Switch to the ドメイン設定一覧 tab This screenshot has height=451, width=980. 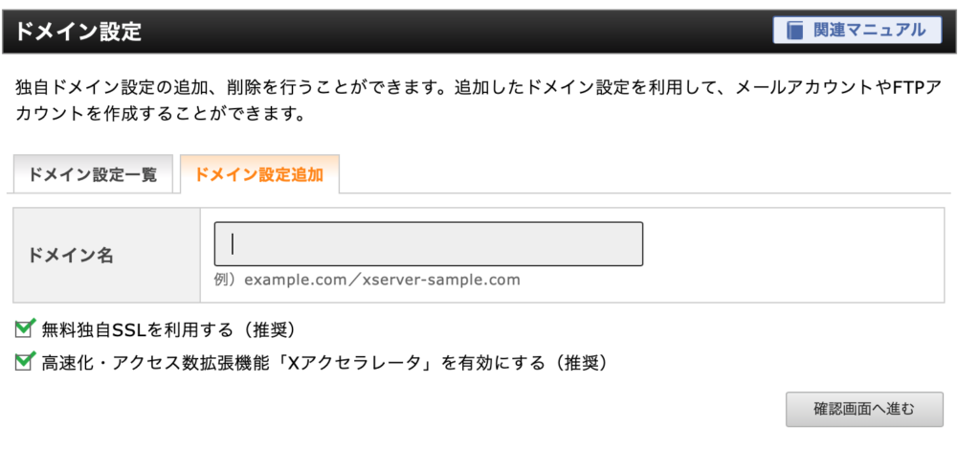pyautogui.click(x=93, y=174)
